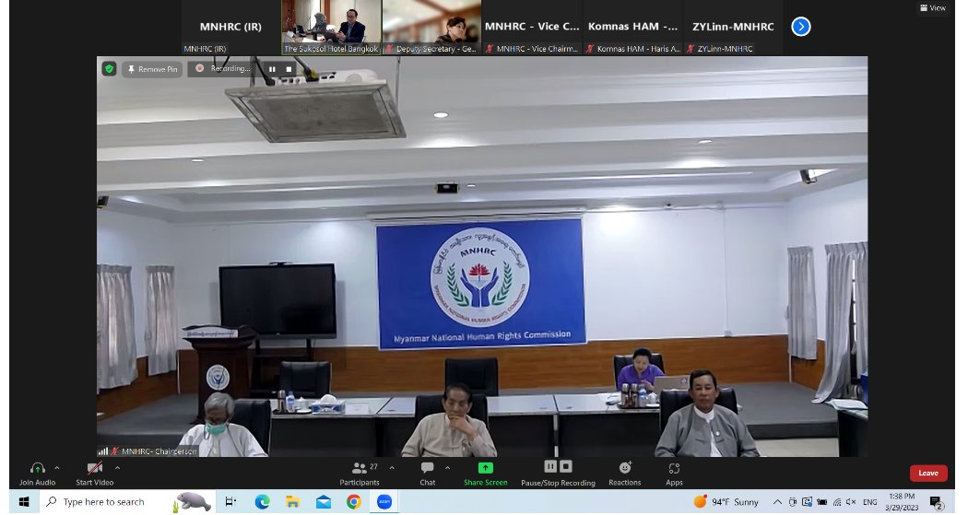Open the Reactions menu
The width and height of the screenshot is (980, 515).
[625, 474]
